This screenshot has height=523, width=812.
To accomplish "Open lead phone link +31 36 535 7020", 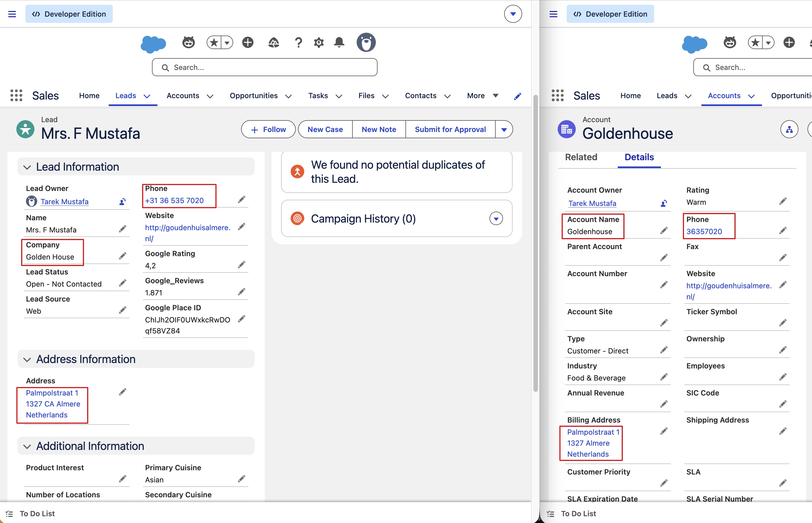I will click(175, 201).
